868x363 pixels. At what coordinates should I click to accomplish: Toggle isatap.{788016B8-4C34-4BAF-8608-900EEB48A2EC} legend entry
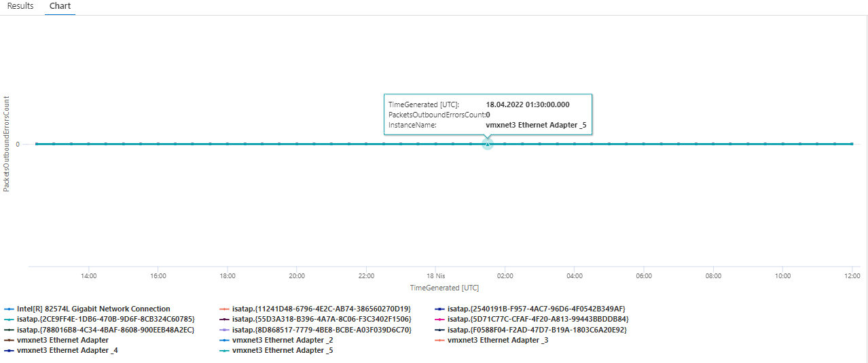click(100, 330)
